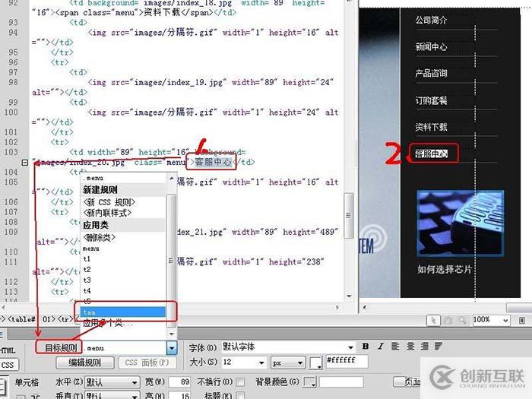Apply bold with the B button
Image resolution: width=532 pixels, height=399 pixels.
click(366, 347)
